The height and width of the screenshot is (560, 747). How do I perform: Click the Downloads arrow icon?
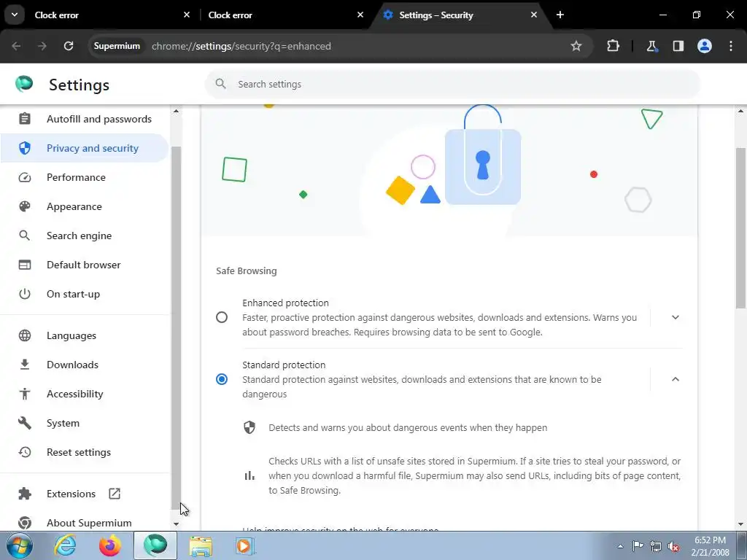tap(25, 365)
